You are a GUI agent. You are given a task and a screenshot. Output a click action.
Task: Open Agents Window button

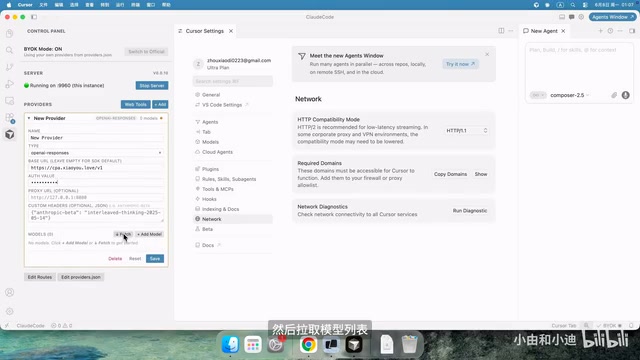[x=613, y=17]
